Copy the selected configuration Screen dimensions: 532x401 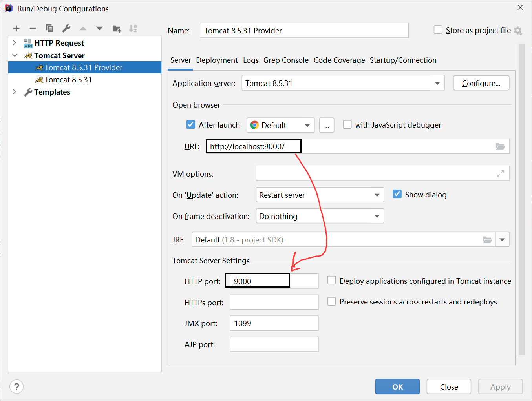pyautogui.click(x=49, y=28)
